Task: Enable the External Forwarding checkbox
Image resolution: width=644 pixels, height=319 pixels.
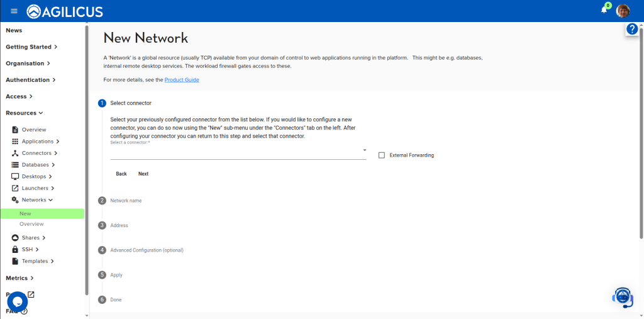Action: click(382, 155)
